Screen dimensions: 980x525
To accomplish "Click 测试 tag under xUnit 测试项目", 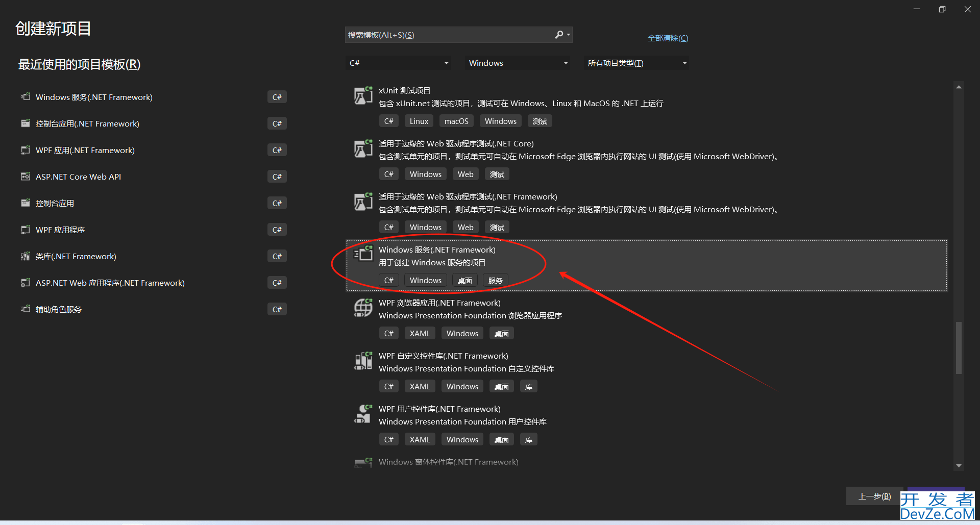I will 540,121.
